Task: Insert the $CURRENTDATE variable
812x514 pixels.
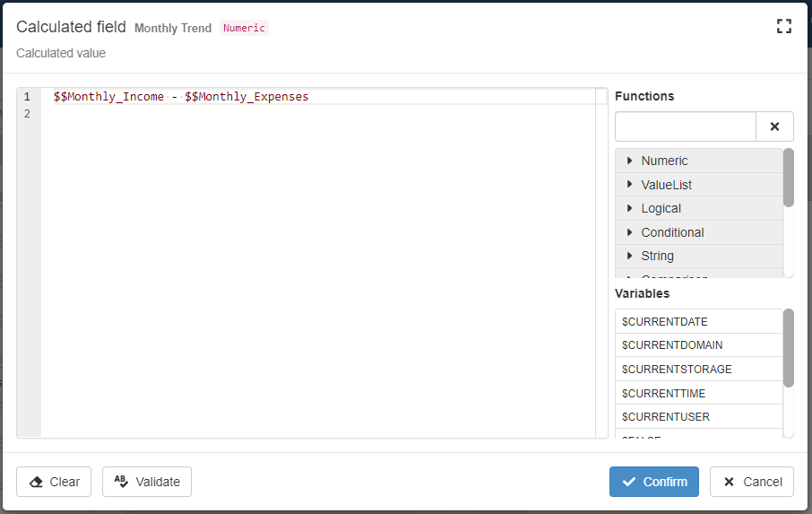Action: [664, 321]
